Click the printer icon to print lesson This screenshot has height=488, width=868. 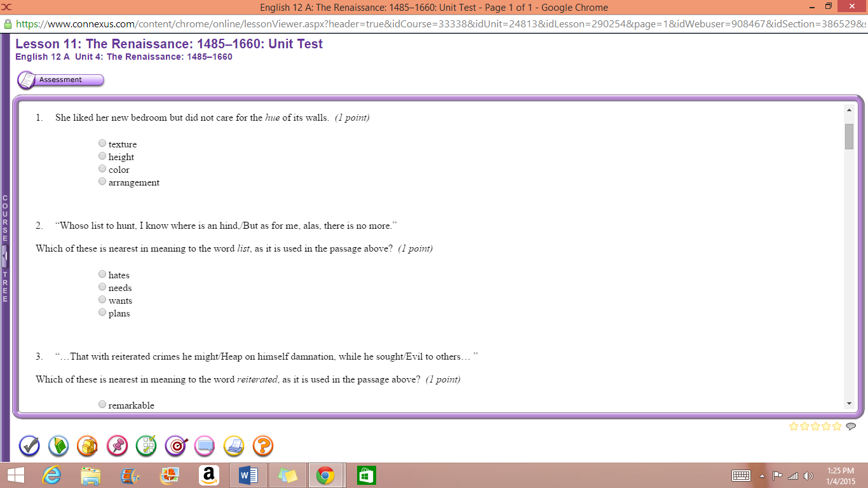coord(234,446)
